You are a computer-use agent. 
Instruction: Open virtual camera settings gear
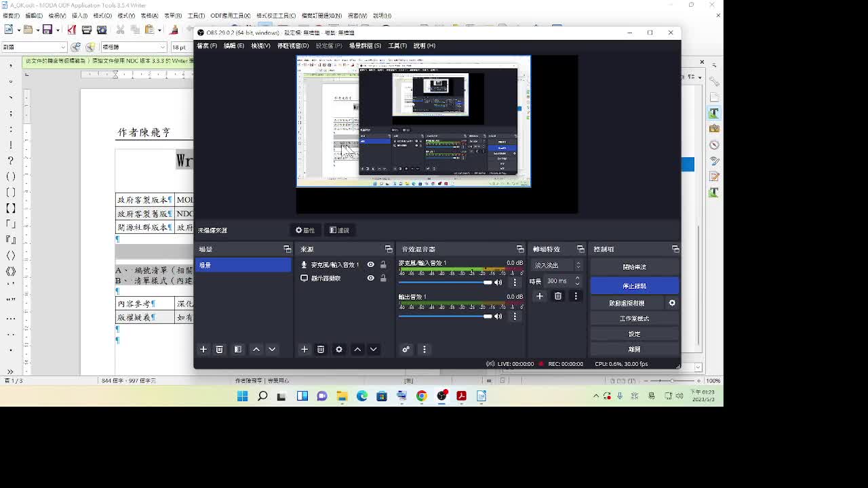[x=672, y=303]
